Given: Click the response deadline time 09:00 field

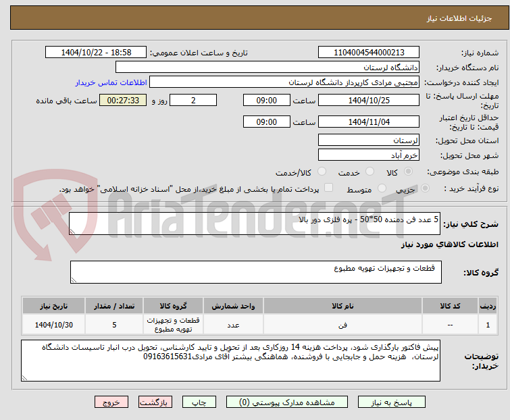Looking at the screenshot, I should 267,100.
